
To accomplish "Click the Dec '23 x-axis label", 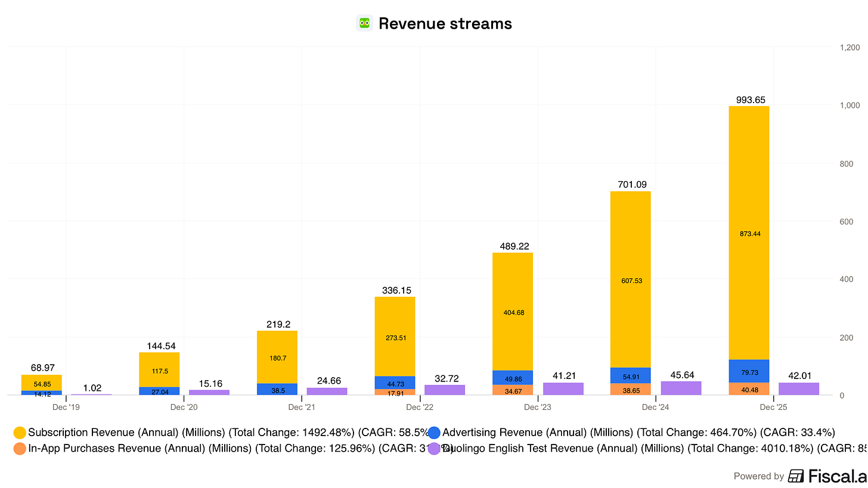I will tap(538, 408).
